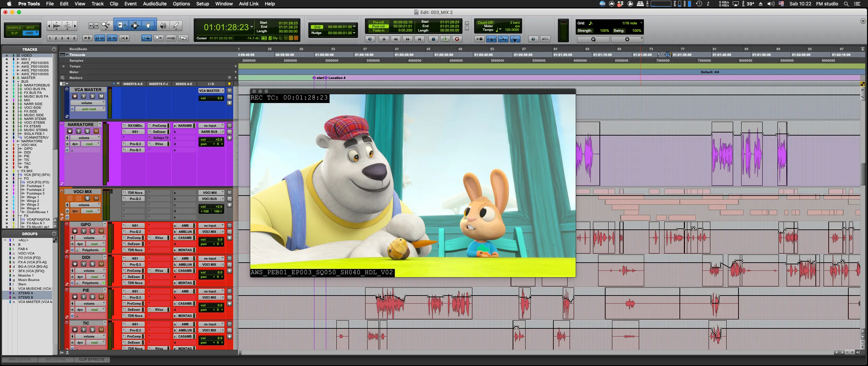Select STEMS A group in list
868x366 pixels.
coord(25,293)
